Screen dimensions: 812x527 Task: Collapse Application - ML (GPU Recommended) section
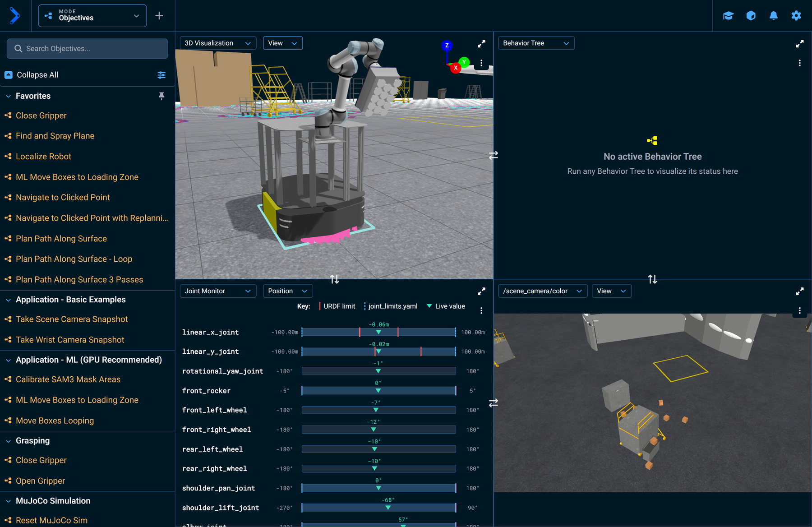click(8, 360)
